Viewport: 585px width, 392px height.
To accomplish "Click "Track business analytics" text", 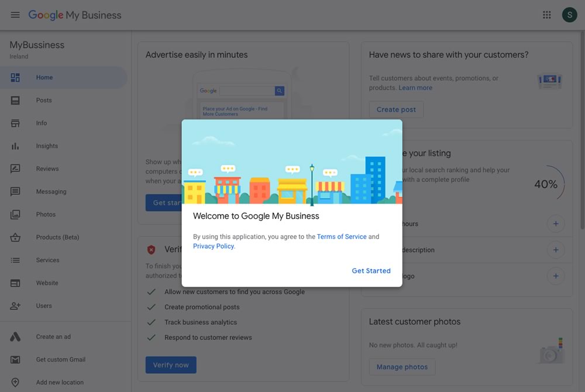I will 201,322.
